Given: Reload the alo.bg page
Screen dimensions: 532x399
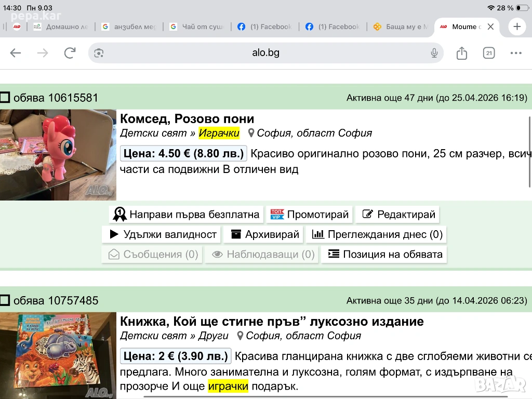Looking at the screenshot, I should pyautogui.click(x=70, y=53).
